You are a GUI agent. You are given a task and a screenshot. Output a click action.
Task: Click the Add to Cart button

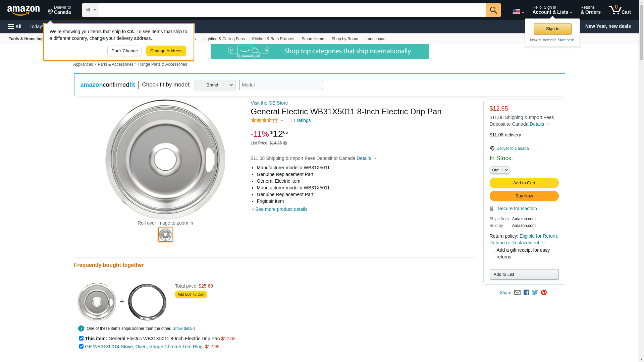[524, 183]
